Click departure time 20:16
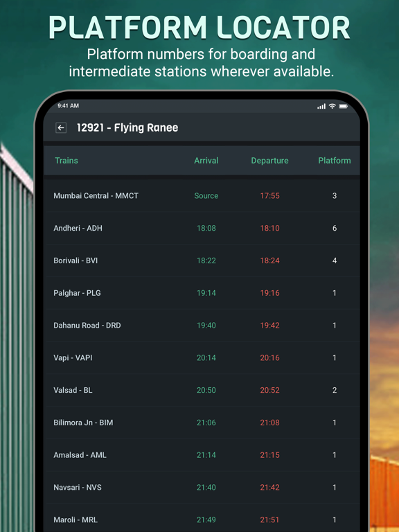 point(269,357)
